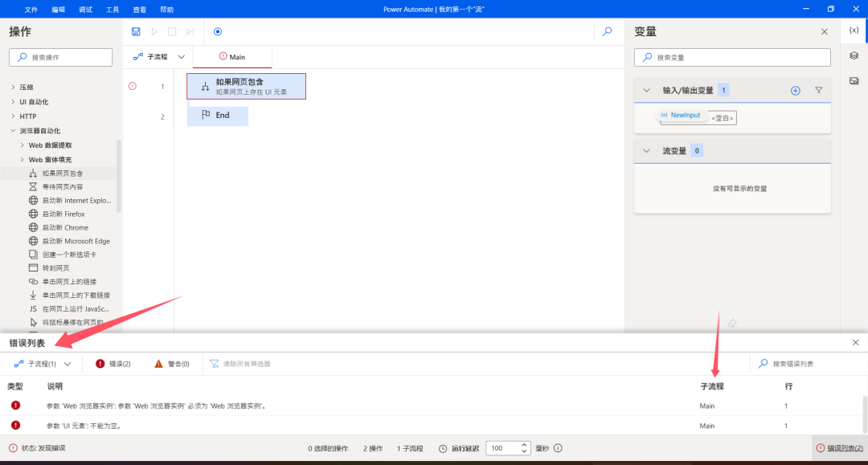The height and width of the screenshot is (465, 868).
Task: Collapse the 浏览器自动化 tree group
Action: point(13,131)
